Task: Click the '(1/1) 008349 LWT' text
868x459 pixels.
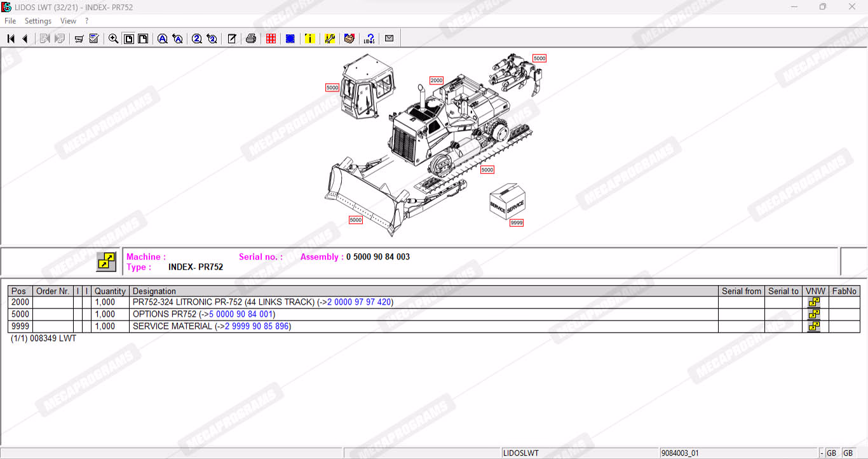Action: (44, 338)
